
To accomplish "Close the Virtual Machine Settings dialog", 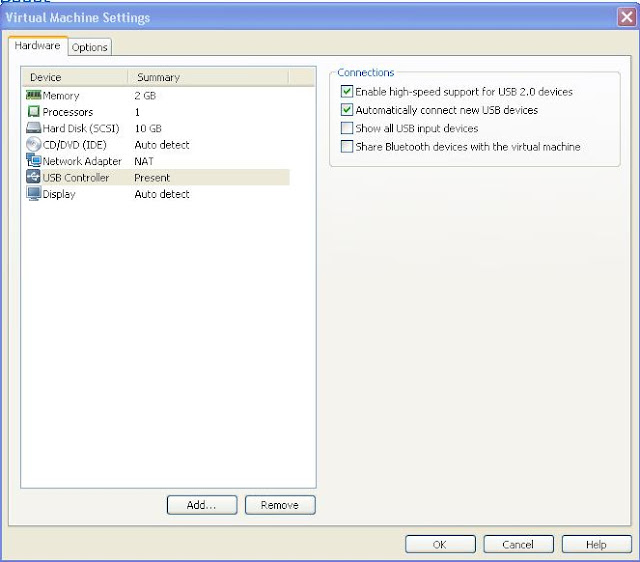I will click(x=627, y=17).
